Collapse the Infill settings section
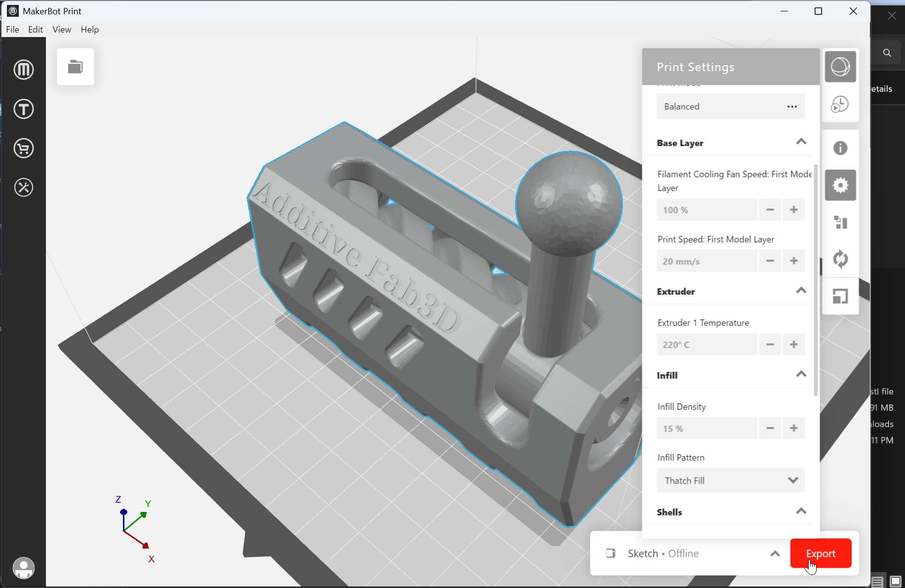The image size is (905, 588). tap(801, 374)
